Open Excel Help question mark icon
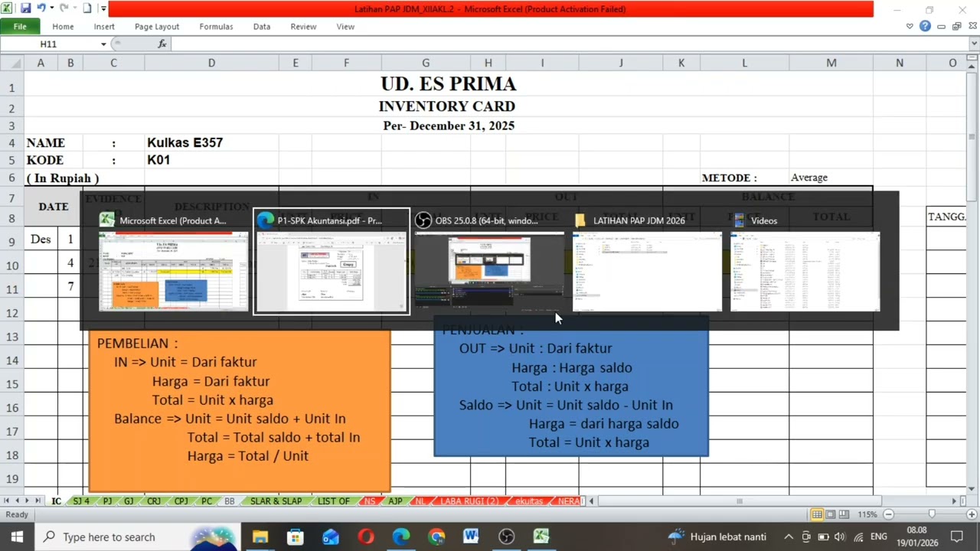The width and height of the screenshot is (980, 551). (925, 26)
